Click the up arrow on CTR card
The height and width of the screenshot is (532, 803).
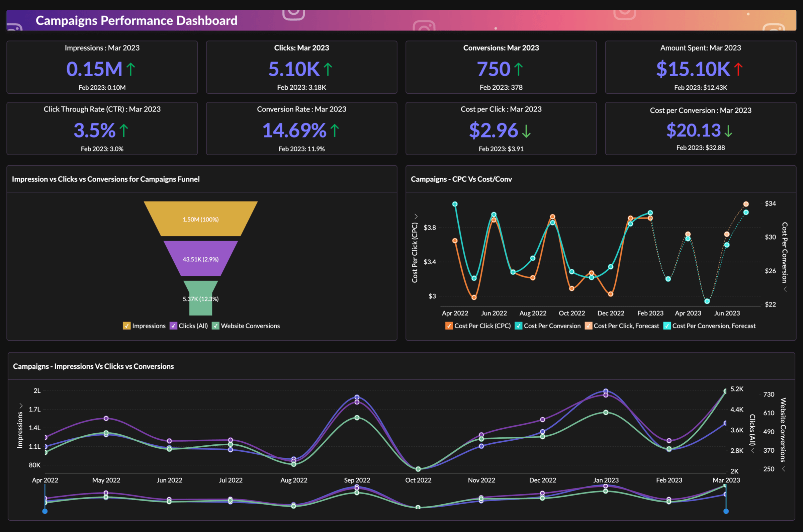124,130
